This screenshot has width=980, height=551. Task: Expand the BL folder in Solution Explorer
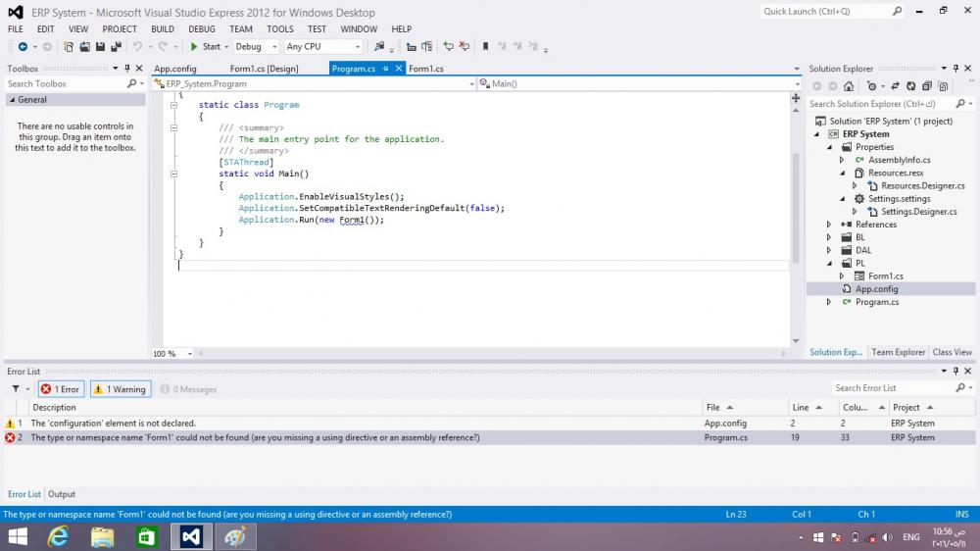(x=829, y=237)
